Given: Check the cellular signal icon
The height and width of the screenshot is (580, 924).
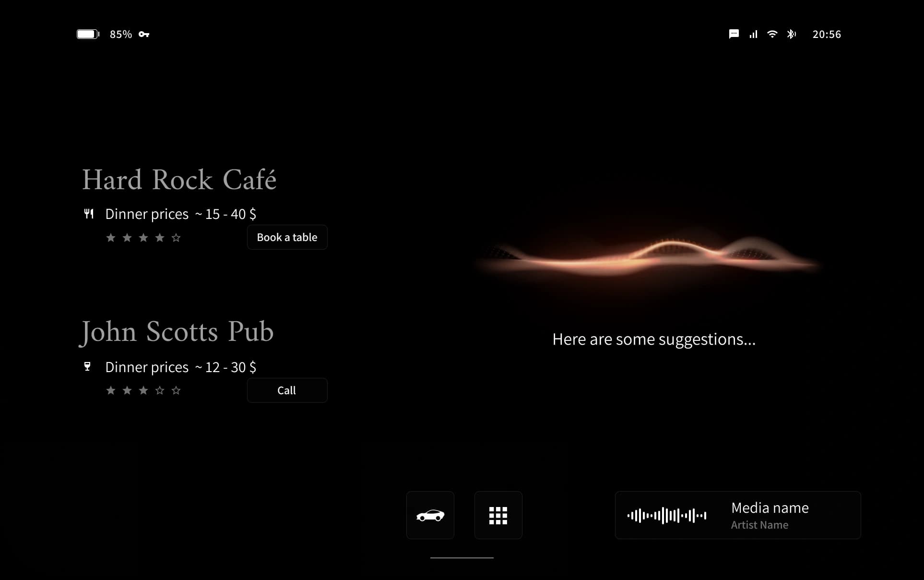Looking at the screenshot, I should point(753,34).
